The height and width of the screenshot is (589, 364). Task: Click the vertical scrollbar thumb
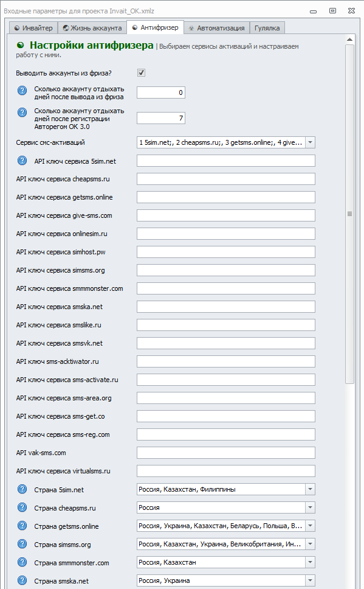350,214
